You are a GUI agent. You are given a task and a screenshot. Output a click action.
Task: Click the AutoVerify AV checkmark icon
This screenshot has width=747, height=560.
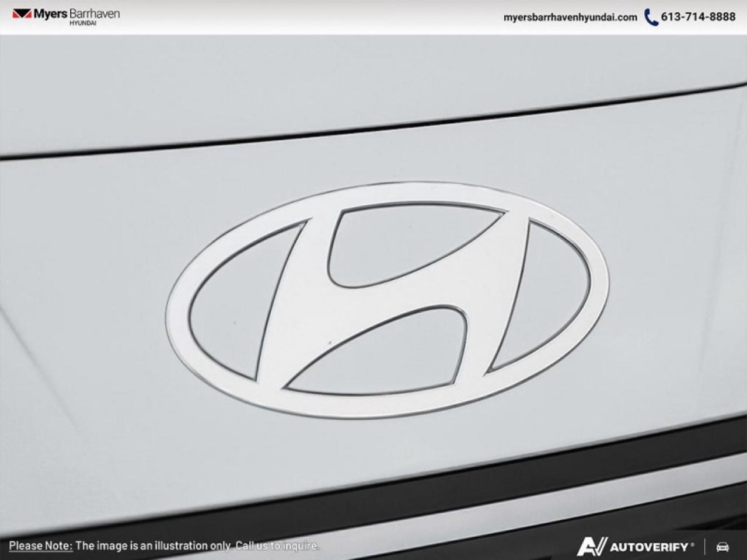pos(591,546)
